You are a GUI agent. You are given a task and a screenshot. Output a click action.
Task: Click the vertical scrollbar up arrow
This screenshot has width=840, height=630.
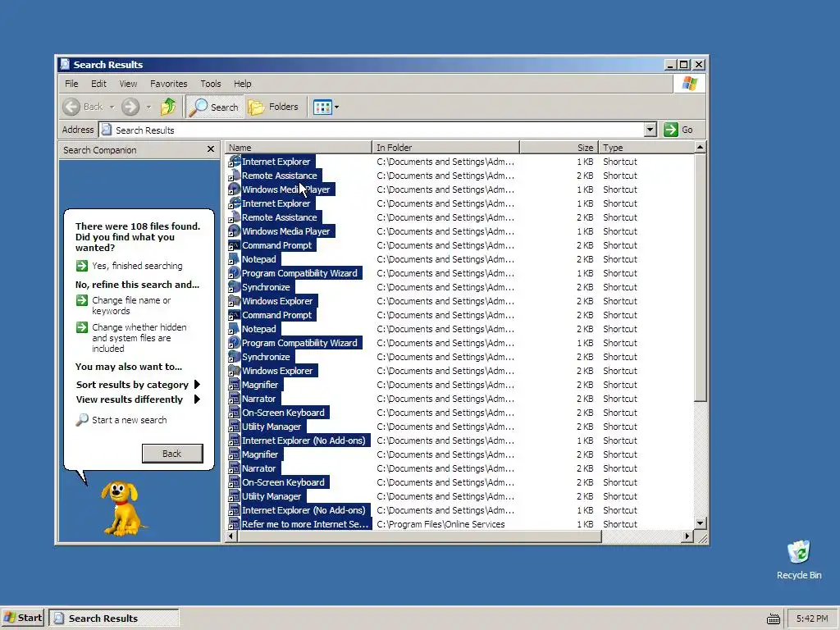tap(700, 147)
